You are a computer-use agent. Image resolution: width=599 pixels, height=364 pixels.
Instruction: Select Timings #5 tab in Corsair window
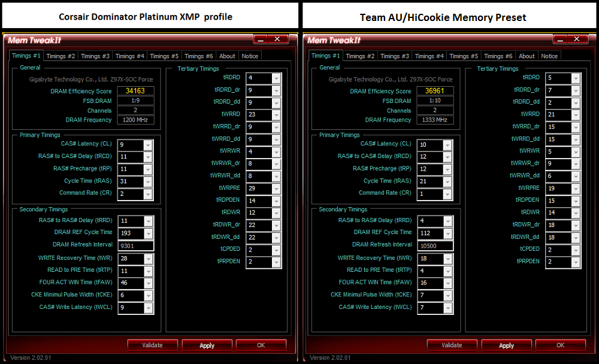[164, 56]
